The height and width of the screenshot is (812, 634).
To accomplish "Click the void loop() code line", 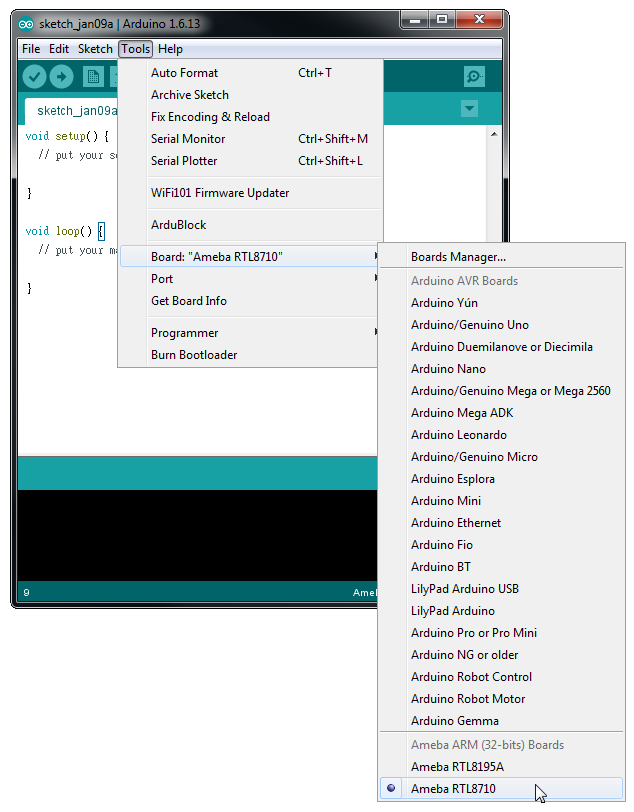I will (65, 231).
